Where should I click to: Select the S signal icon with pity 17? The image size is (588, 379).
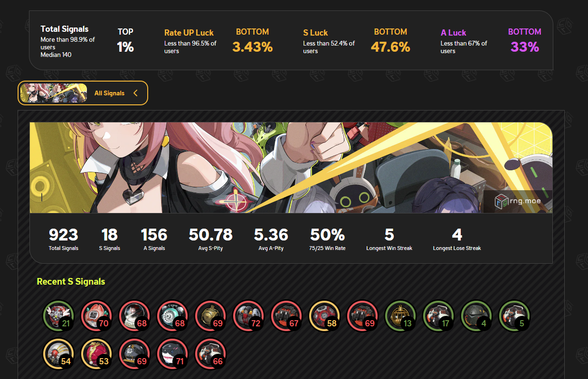pos(438,316)
